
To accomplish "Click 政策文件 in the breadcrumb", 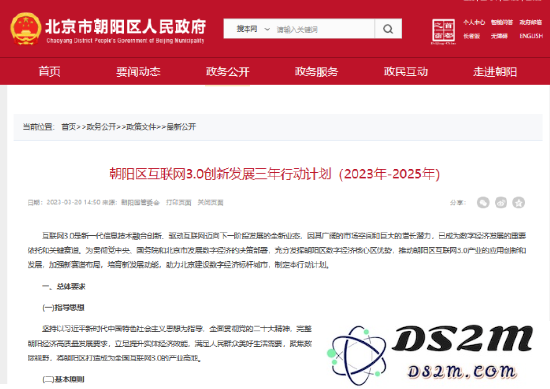I will (141, 127).
